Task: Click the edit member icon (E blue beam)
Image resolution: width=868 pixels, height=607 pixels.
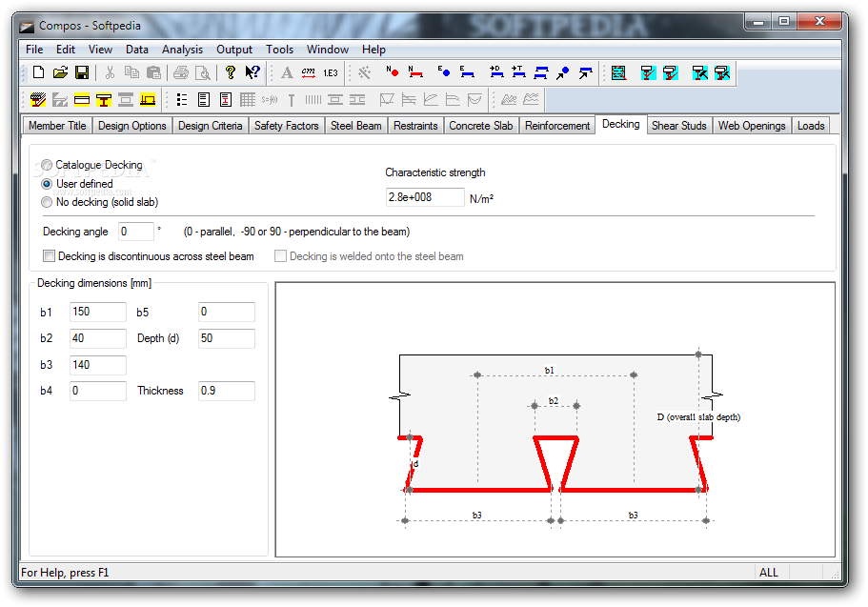Action: click(467, 72)
